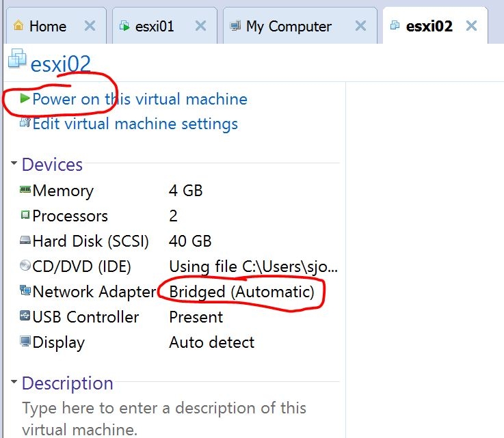Click the My Computer monitor icon
504x438 pixels.
(235, 26)
